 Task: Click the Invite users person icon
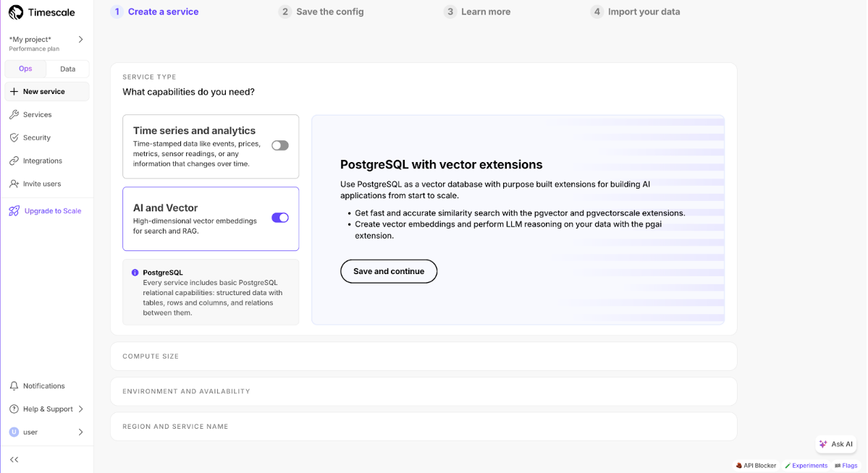pos(14,184)
